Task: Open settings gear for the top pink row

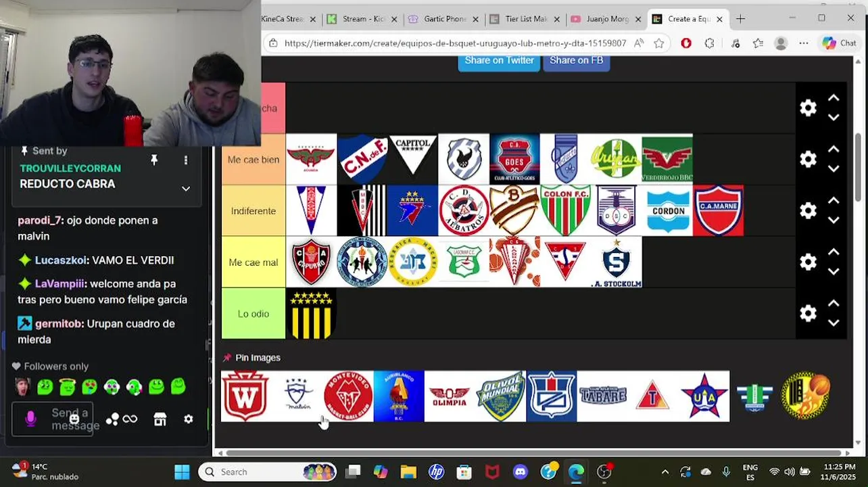Action: coord(808,108)
